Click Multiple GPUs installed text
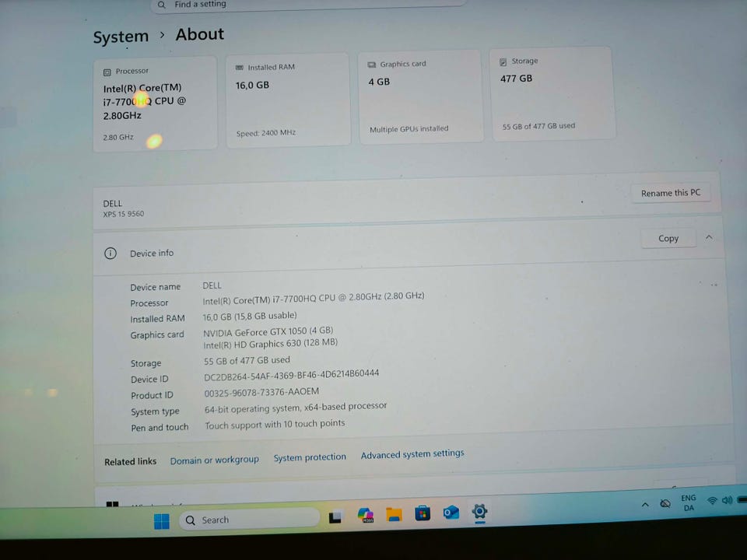This screenshot has width=747, height=560. (x=409, y=129)
